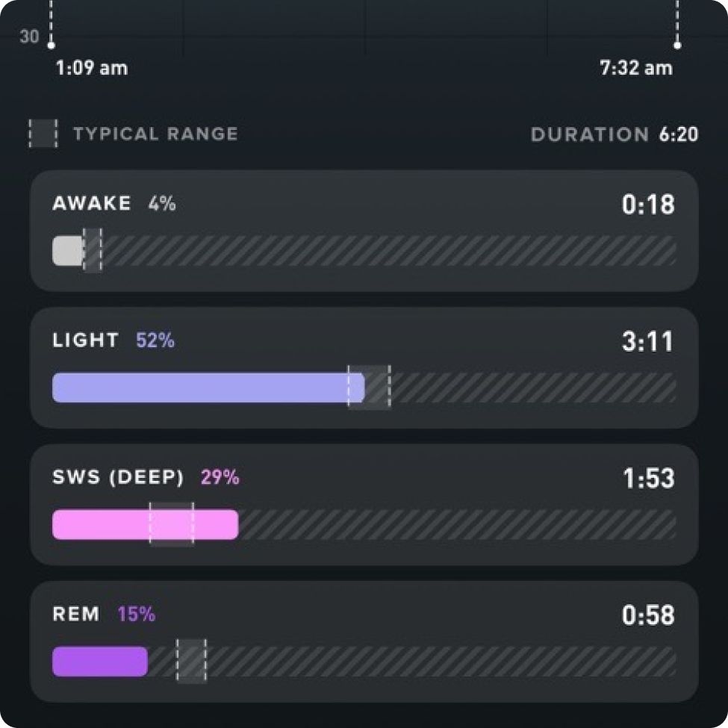Click the Typical Range legend icon
The height and width of the screenshot is (728, 728).
43,134
